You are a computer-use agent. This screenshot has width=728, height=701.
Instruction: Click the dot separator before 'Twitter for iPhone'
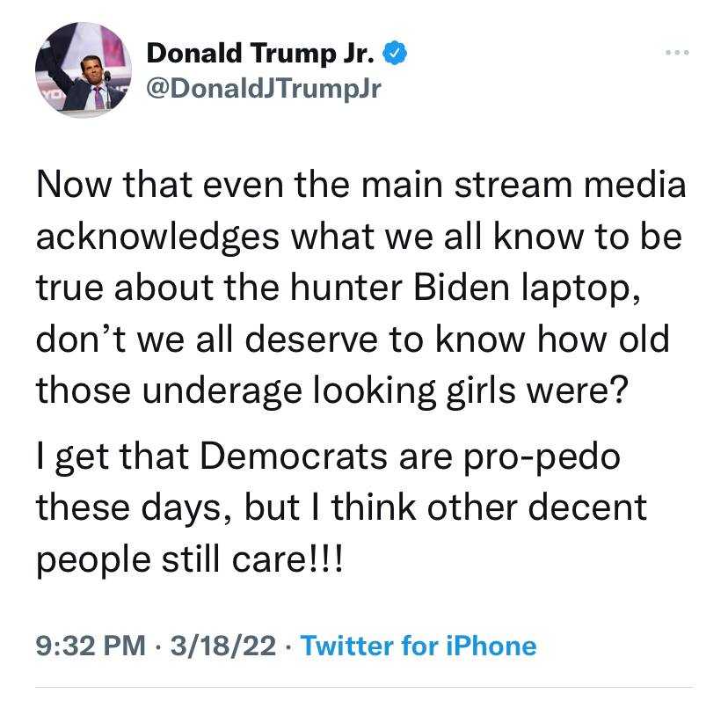tap(288, 646)
